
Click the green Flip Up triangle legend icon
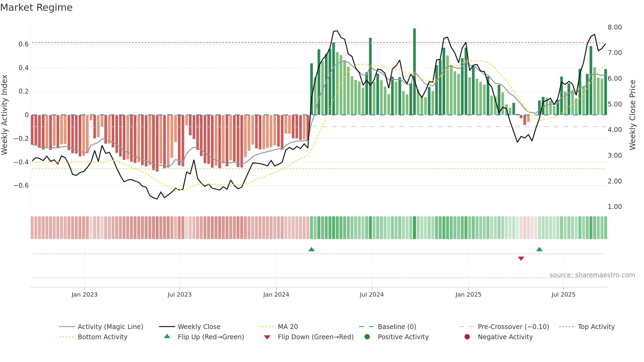pos(167,336)
